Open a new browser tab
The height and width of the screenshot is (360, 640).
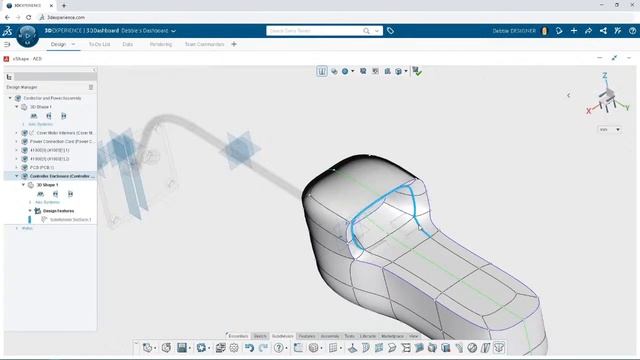pyautogui.click(x=64, y=6)
